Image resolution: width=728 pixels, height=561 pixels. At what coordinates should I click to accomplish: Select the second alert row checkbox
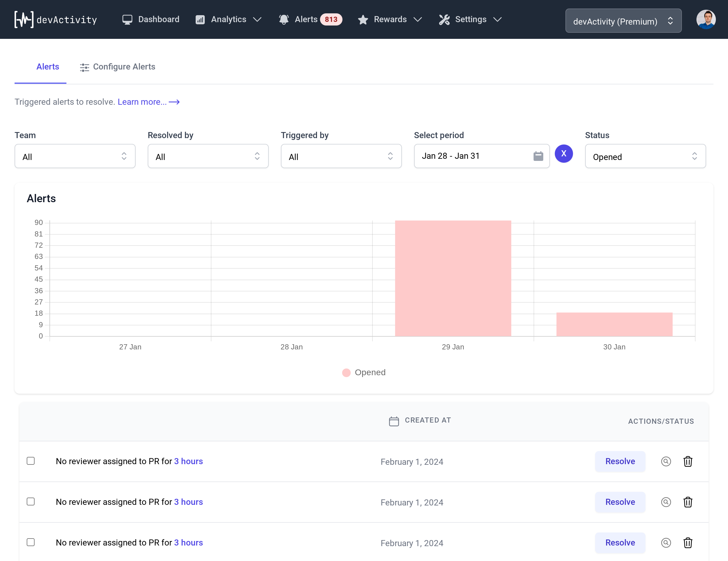[31, 501]
